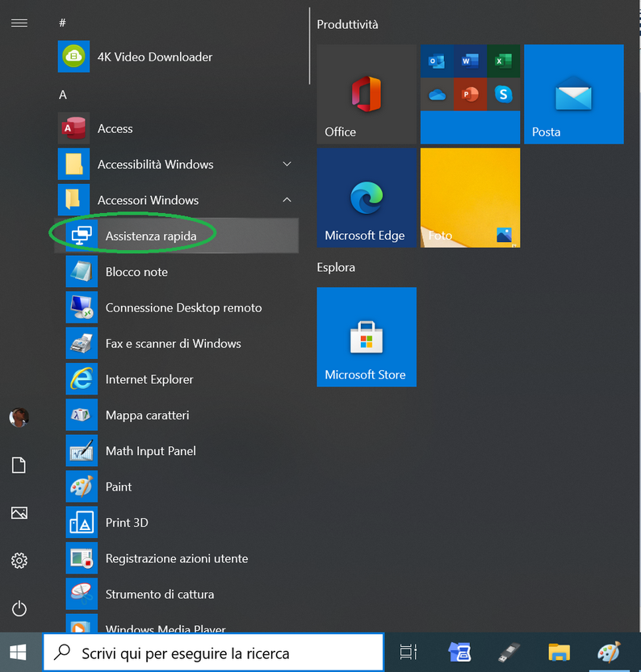641x672 pixels.
Task: Open Math Input Panel icon
Action: 82,450
